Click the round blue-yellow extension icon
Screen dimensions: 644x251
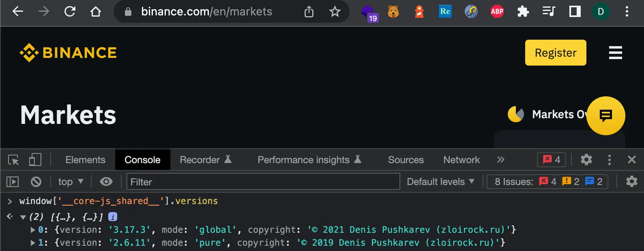pyautogui.click(x=471, y=11)
